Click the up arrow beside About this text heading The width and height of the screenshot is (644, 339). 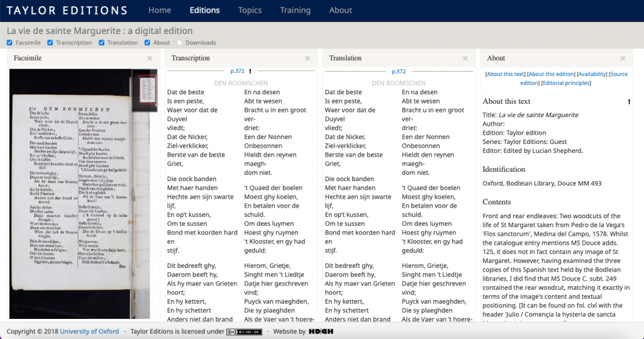point(629,101)
